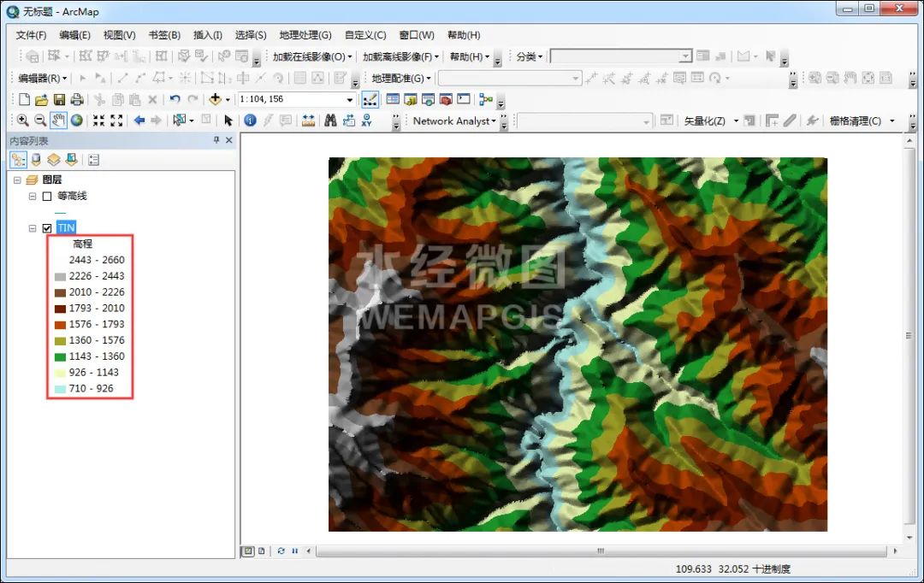Open the 地理配准(G) dropdown
The width and height of the screenshot is (924, 583).
point(401,78)
